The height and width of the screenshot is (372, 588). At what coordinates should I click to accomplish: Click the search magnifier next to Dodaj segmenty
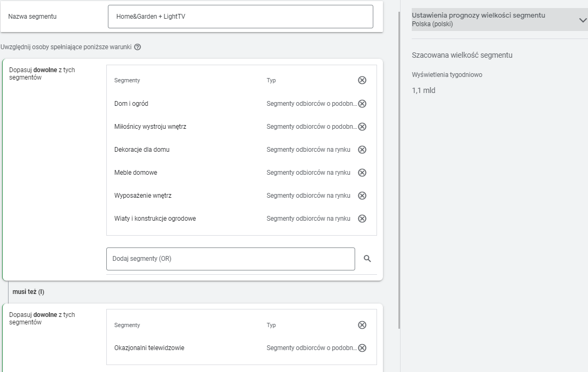point(367,259)
